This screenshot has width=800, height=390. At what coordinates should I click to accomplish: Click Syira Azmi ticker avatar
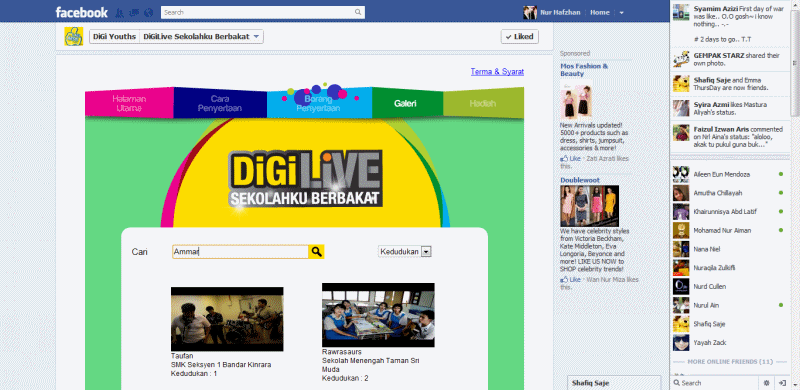(x=681, y=108)
